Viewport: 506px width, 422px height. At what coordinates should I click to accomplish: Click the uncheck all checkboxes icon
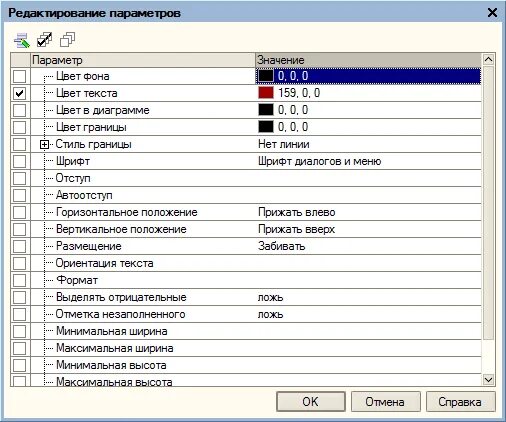(x=67, y=40)
